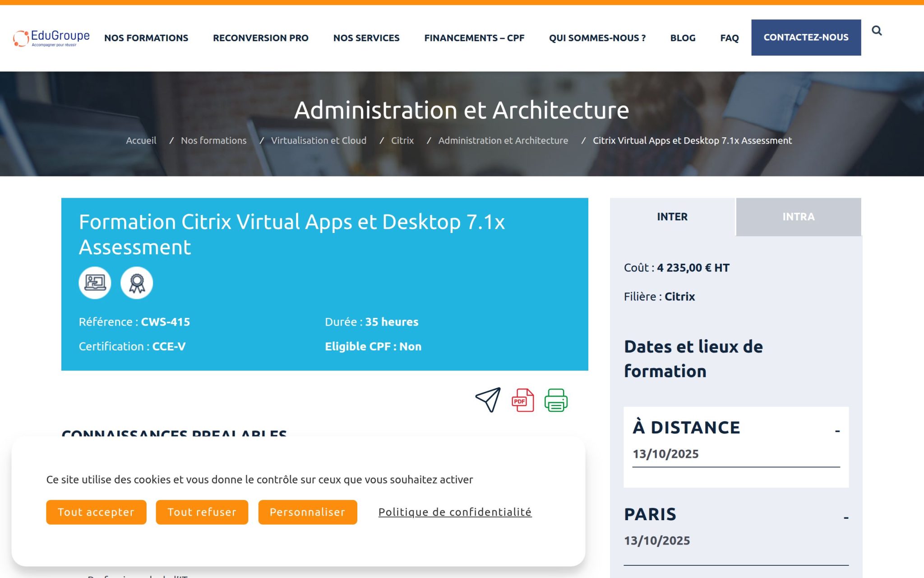Open the search magnifier icon
The width and height of the screenshot is (924, 578).
(x=877, y=31)
